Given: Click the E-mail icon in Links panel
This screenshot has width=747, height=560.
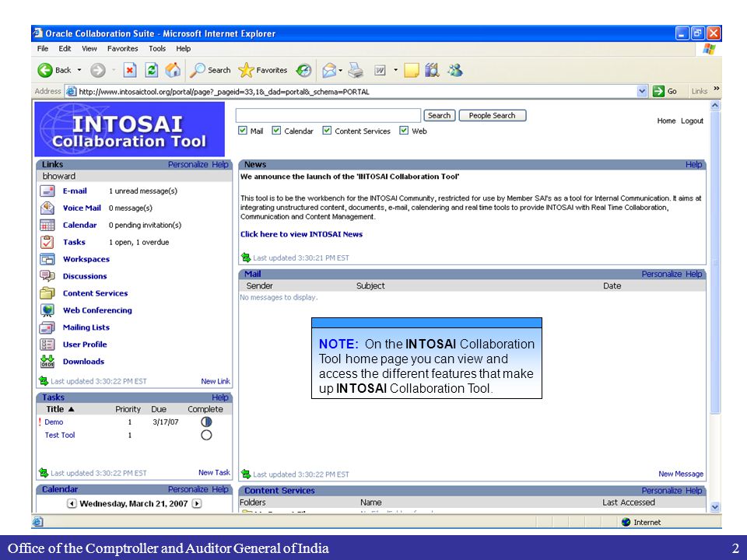Looking at the screenshot, I should (47, 191).
